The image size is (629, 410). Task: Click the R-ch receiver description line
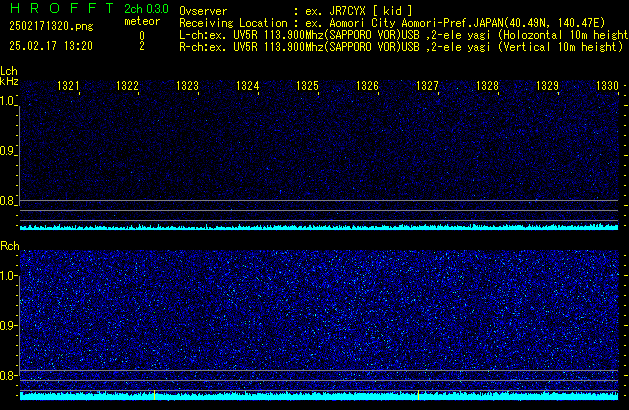[401, 47]
